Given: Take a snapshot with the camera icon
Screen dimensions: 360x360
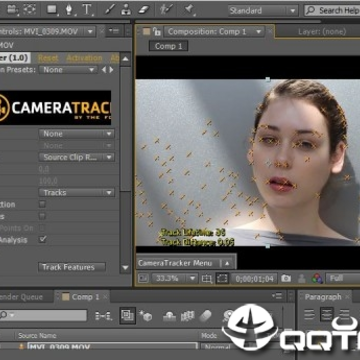Looking at the screenshot, I should 286,278.
